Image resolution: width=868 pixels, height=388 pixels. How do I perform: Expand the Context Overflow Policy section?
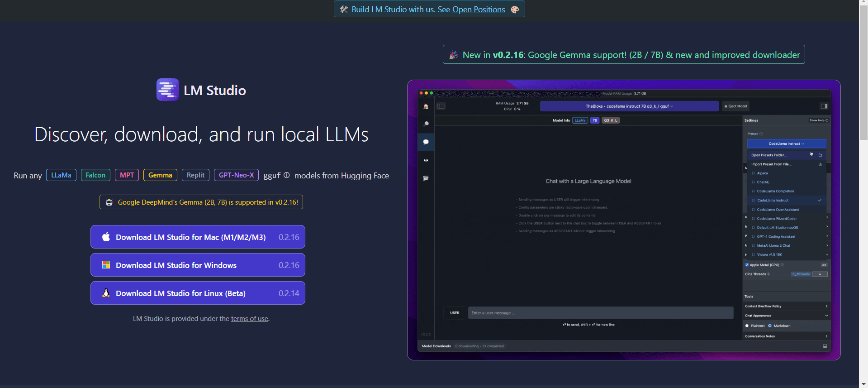[786, 306]
